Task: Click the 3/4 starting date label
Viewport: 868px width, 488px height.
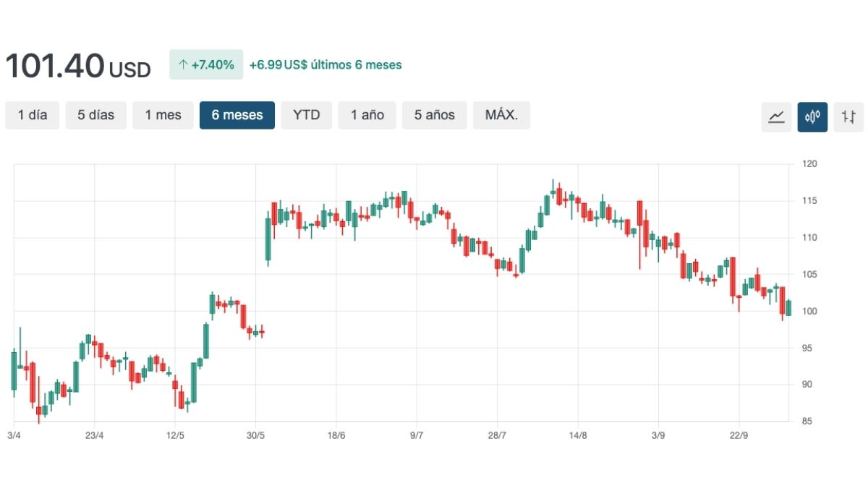Action: pyautogui.click(x=14, y=435)
